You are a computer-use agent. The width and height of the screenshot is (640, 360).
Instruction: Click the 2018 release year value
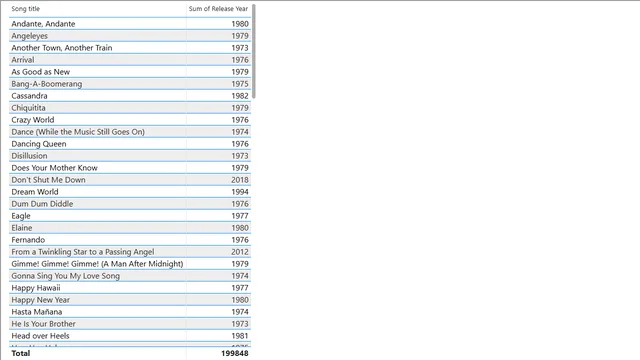tap(240, 180)
